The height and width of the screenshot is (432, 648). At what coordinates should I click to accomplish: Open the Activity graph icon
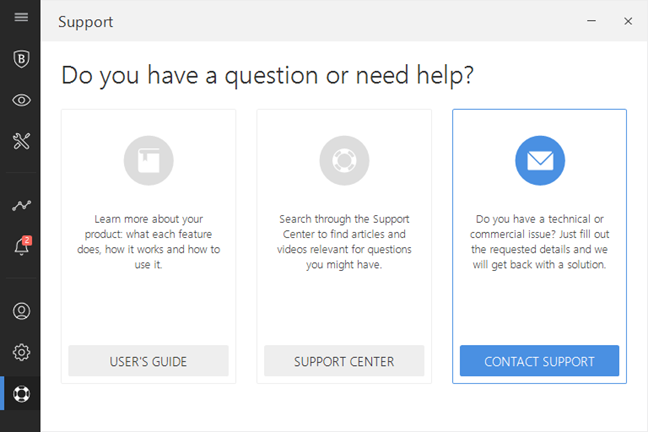pos(20,205)
